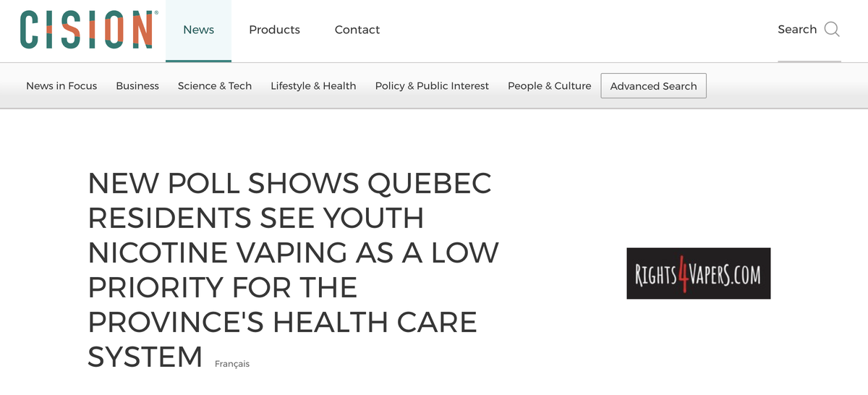This screenshot has height=395, width=868.
Task: Click the word SYSTEM ending the headline
Action: point(145,357)
